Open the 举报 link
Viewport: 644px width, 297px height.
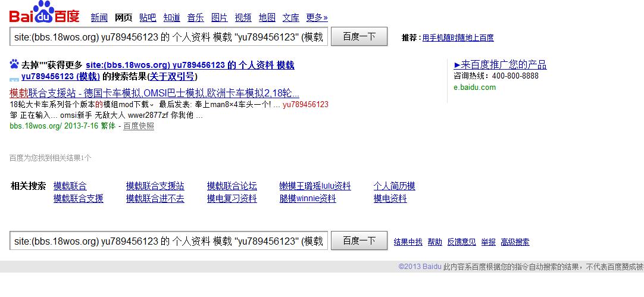[x=488, y=242]
